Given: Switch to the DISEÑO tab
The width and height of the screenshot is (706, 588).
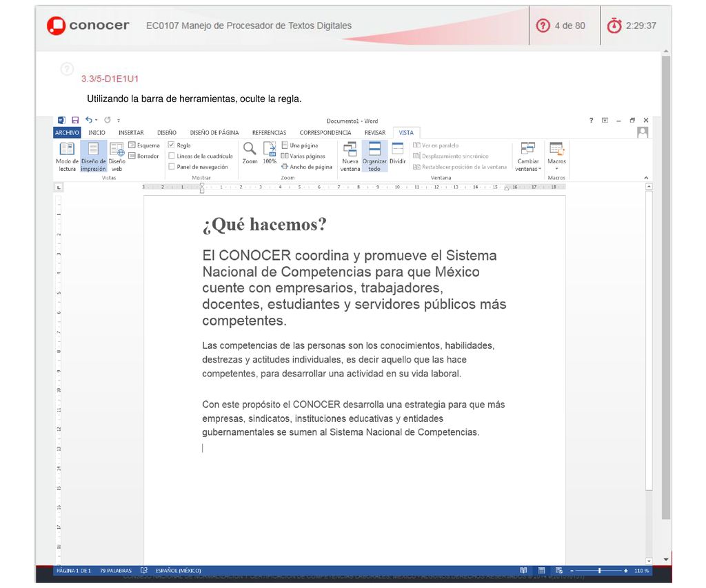Looking at the screenshot, I should (167, 132).
